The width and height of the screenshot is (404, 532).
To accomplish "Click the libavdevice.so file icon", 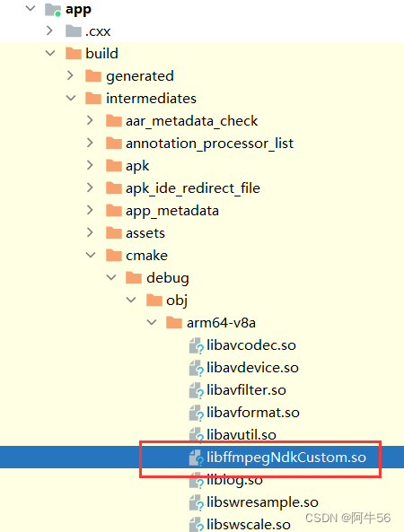I will (197, 368).
